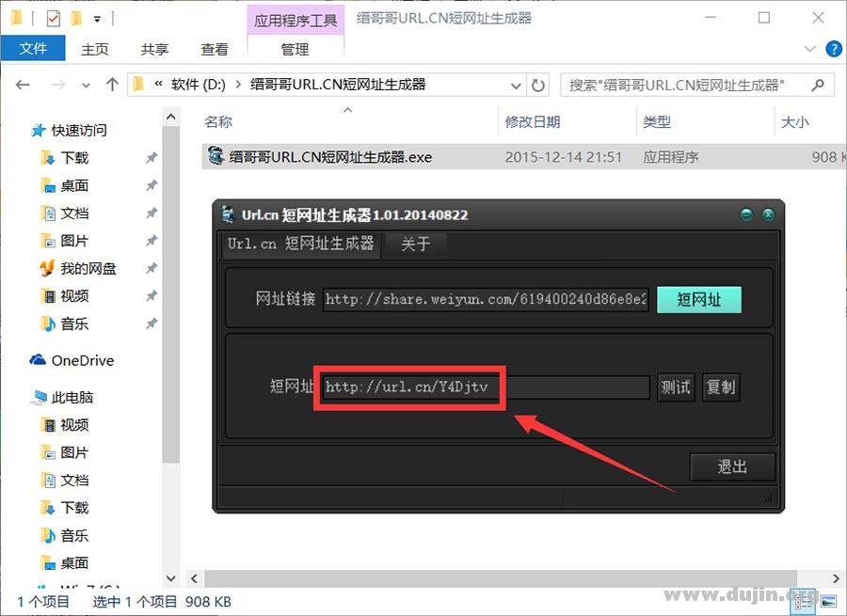The width and height of the screenshot is (847, 616).
Task: Open Explorer help with question mark icon
Action: (834, 49)
